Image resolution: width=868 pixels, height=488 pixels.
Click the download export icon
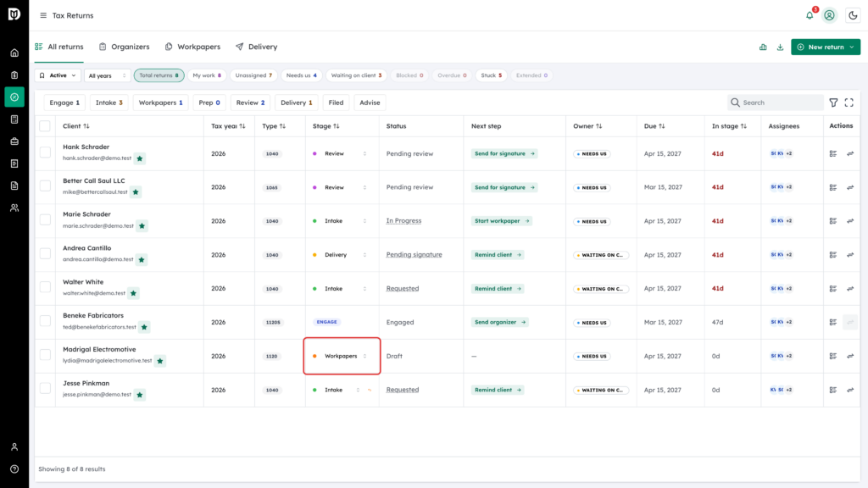click(780, 47)
